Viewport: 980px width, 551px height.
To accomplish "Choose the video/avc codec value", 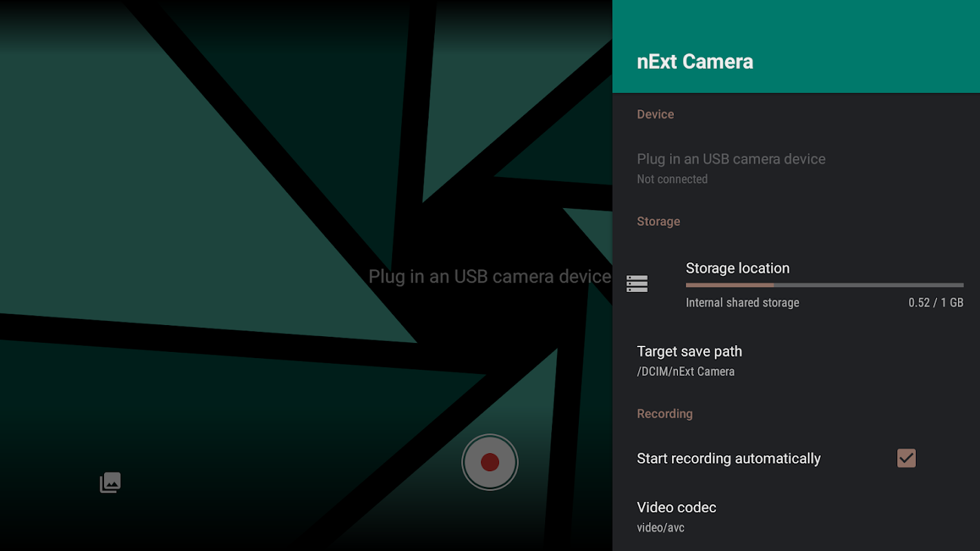I will 660,528.
